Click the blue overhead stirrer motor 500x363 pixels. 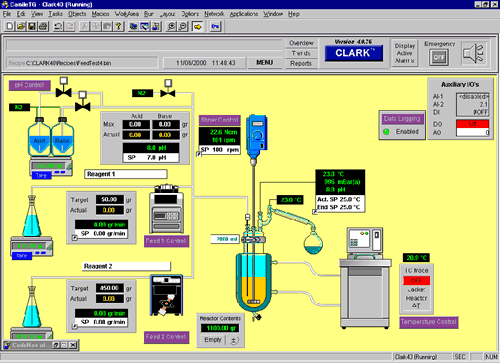pos(257,136)
